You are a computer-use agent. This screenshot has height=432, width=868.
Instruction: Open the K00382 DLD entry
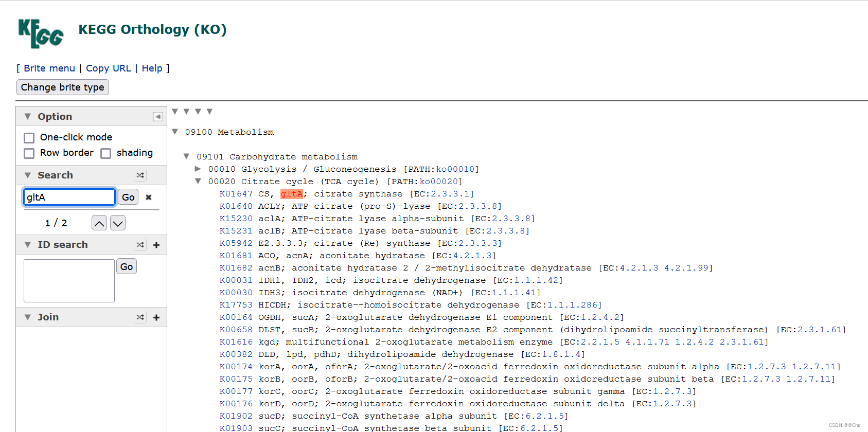(x=236, y=354)
